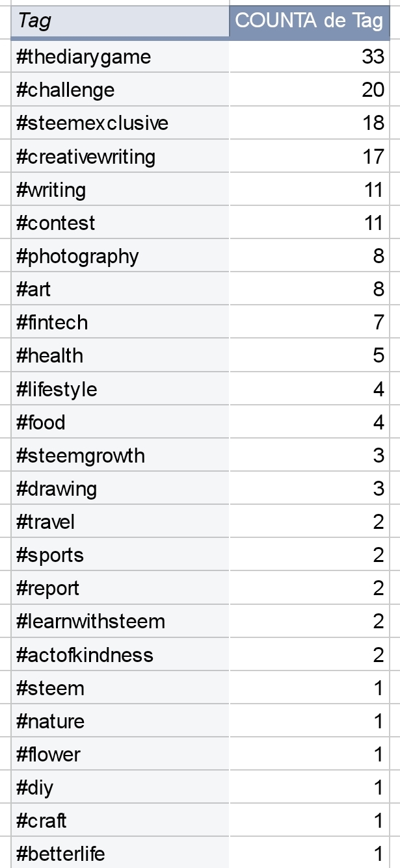
Task: Click the #learnwithsteem cell
Action: pyautogui.click(x=120, y=622)
